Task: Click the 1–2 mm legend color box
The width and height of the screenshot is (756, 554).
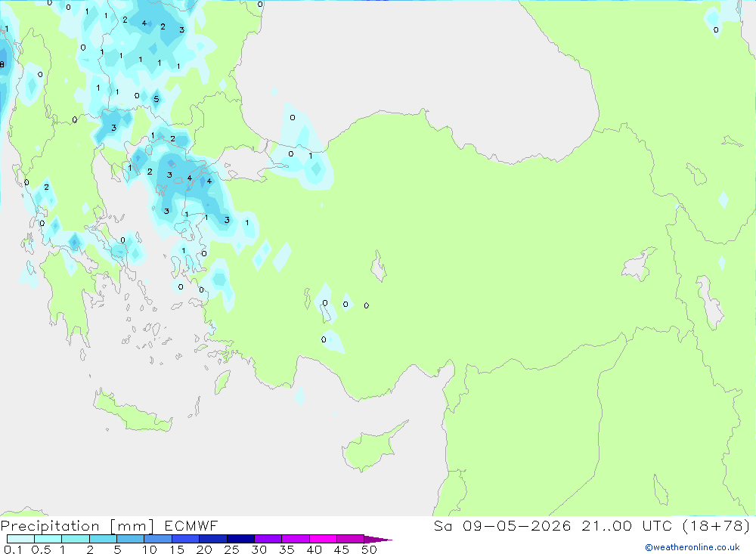Action: click(x=76, y=539)
